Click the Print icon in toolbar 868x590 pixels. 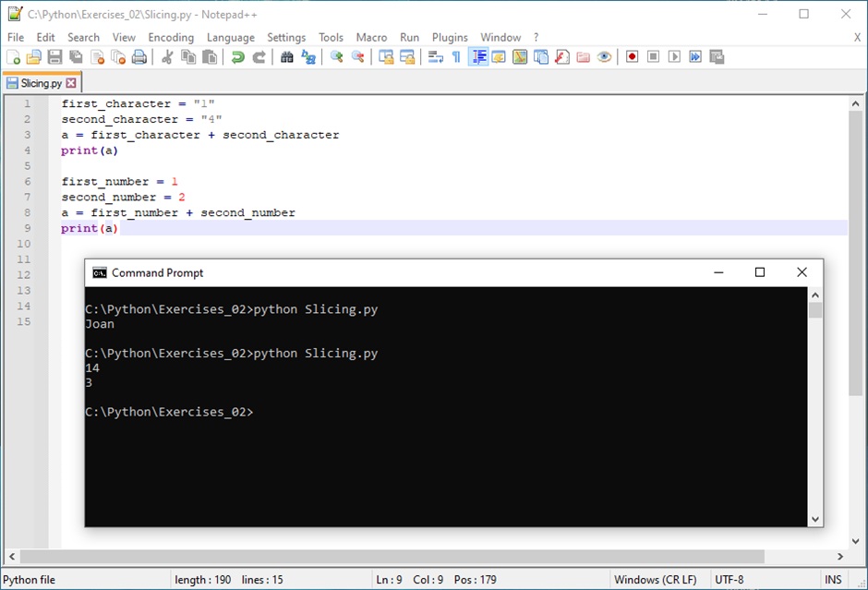[139, 57]
